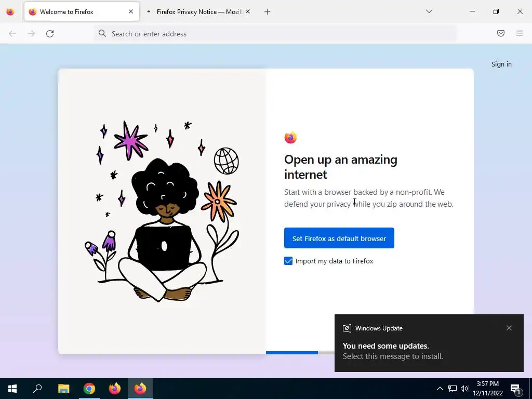Screen dimensions: 532x399
Task: Click the Firefox logo above the heading
Action: [290, 137]
